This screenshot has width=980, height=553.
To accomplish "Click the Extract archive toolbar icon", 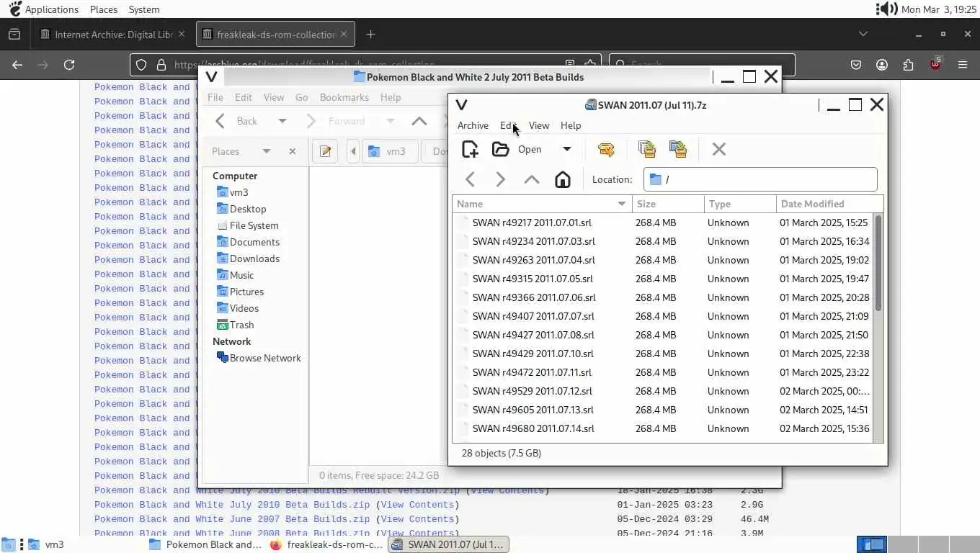I will pos(606,149).
